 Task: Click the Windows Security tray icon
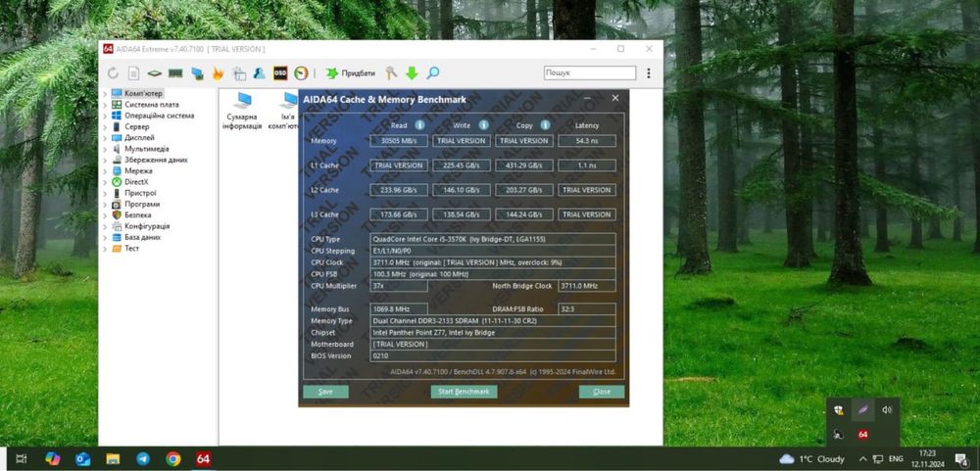click(x=839, y=409)
